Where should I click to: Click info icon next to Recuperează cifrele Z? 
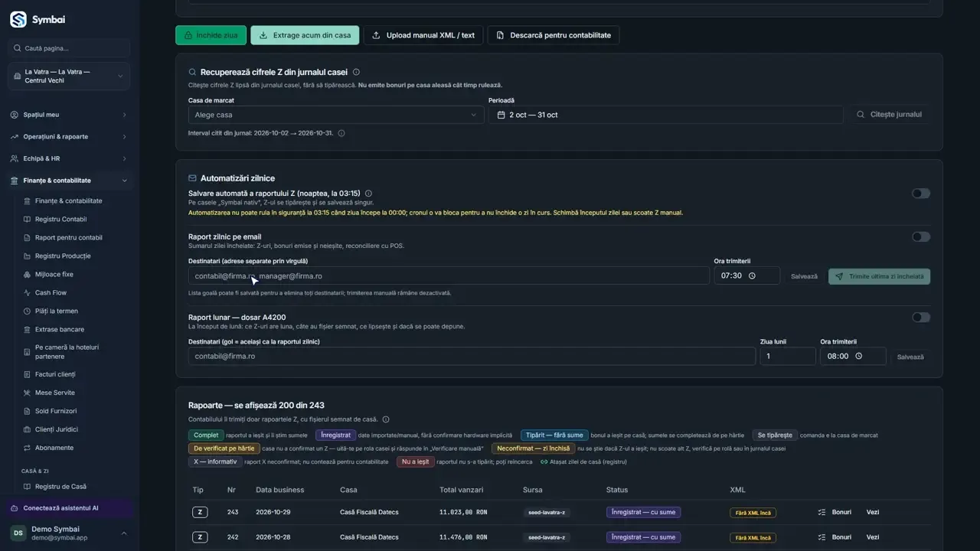pyautogui.click(x=356, y=72)
